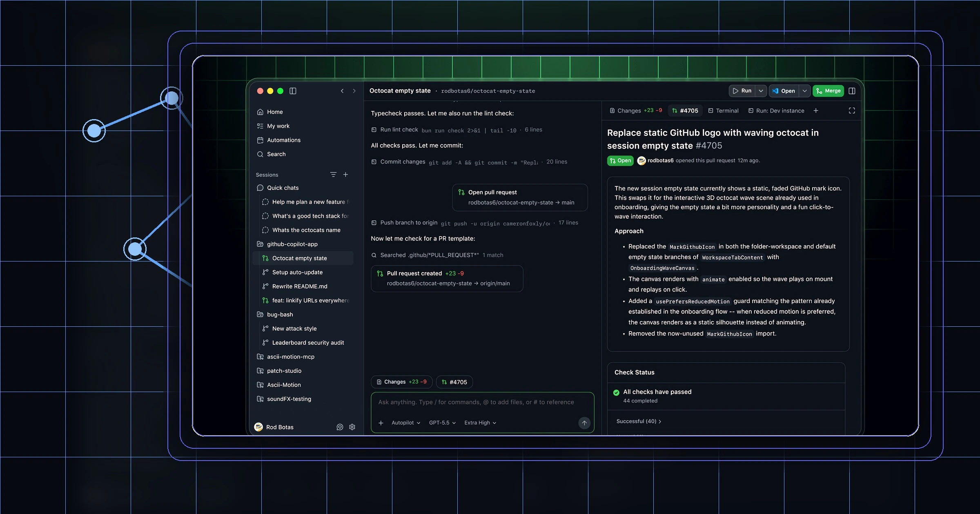Switch to the Run: Dev instance tab
This screenshot has width=980, height=514.
tap(776, 111)
